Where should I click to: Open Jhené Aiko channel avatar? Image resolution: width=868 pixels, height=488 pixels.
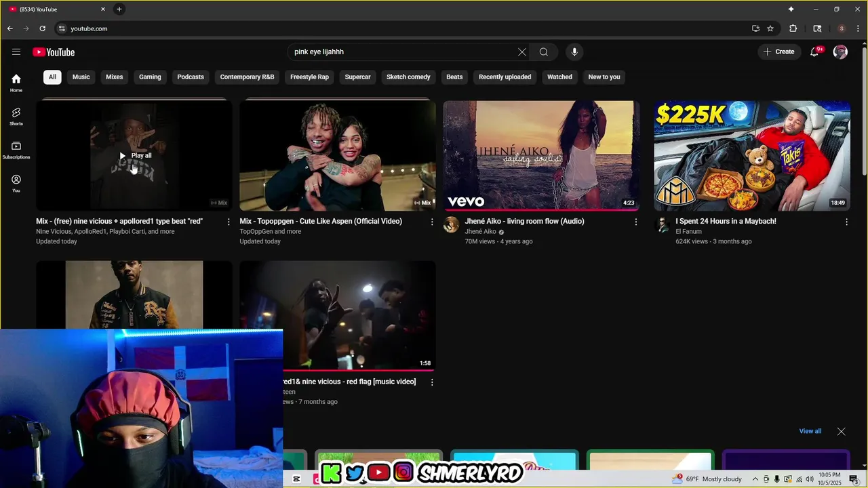451,225
